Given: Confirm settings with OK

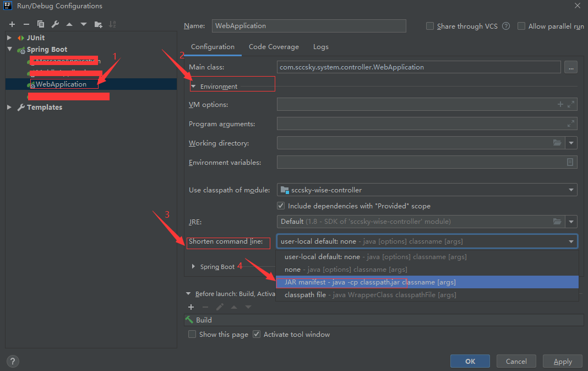Looking at the screenshot, I should [470, 361].
